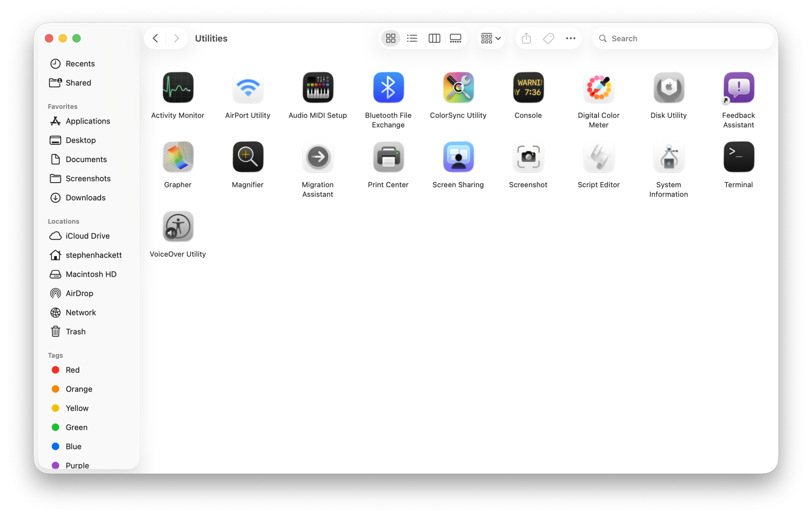812x518 pixels.
Task: Select the Screenshot app icon
Action: click(x=528, y=157)
